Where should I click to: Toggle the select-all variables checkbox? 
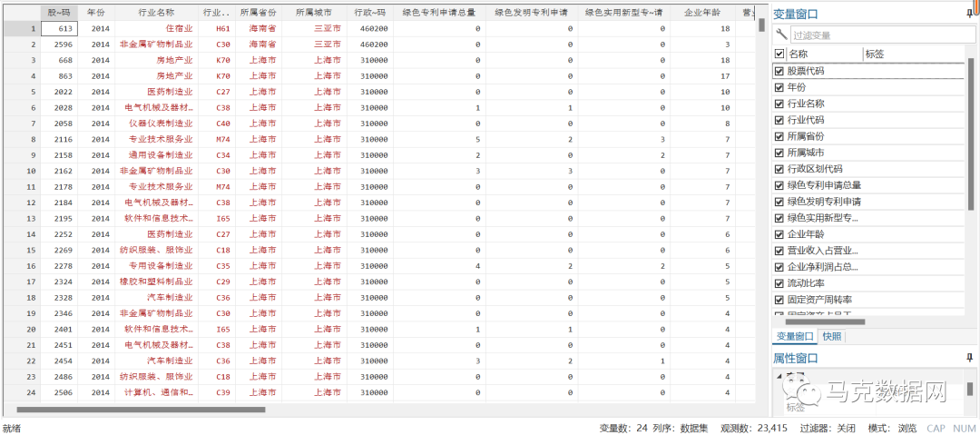point(779,54)
